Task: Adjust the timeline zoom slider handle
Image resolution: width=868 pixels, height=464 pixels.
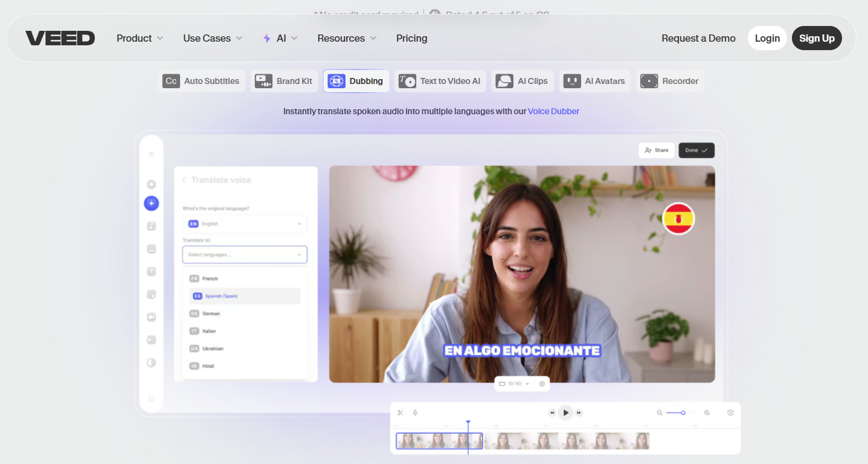Action: point(683,413)
